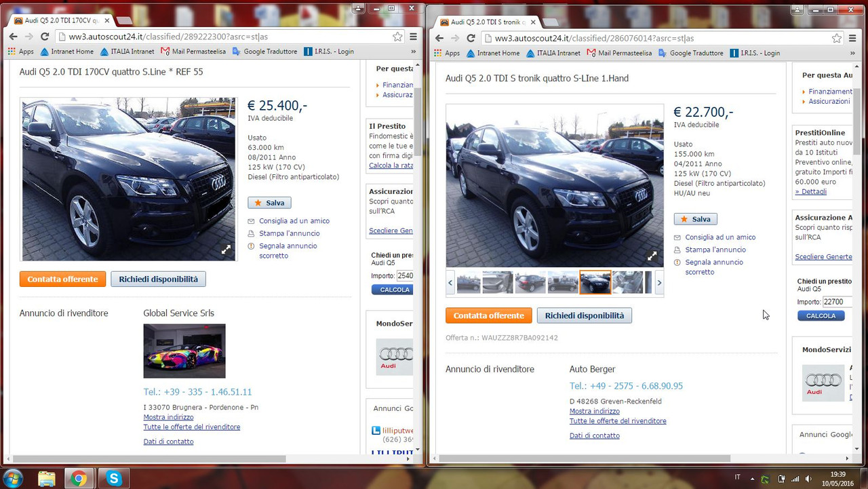This screenshot has height=489, width=868.
Task: Click Chrome icon in taskbar
Action: tap(79, 478)
